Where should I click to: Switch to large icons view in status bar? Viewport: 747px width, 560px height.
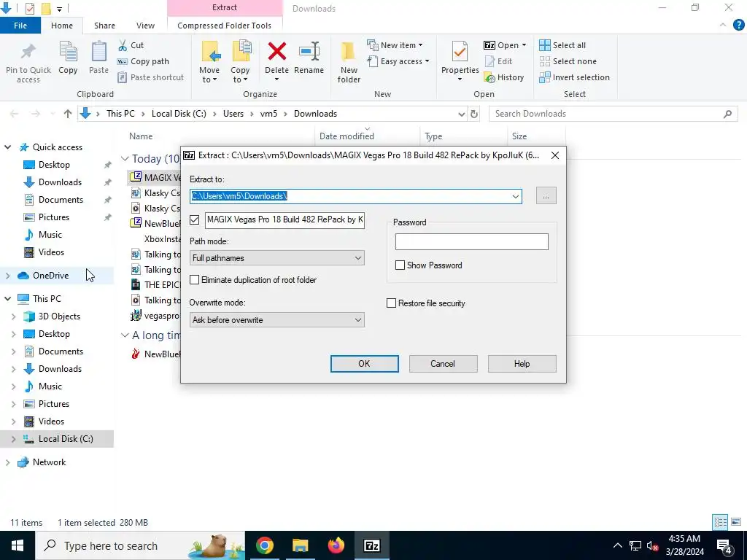click(736, 522)
